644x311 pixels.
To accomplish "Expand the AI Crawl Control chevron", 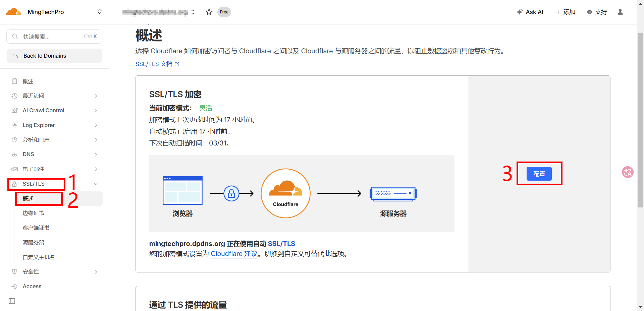I will pos(96,110).
